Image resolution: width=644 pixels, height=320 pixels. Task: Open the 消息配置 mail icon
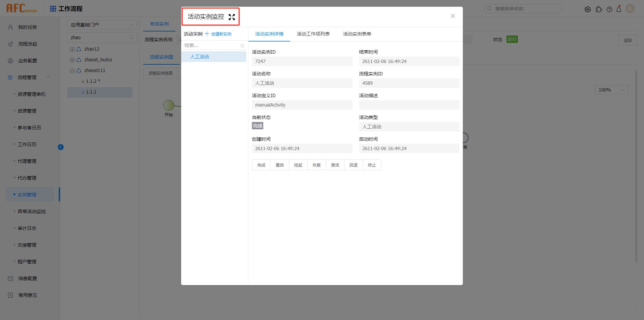click(10, 278)
